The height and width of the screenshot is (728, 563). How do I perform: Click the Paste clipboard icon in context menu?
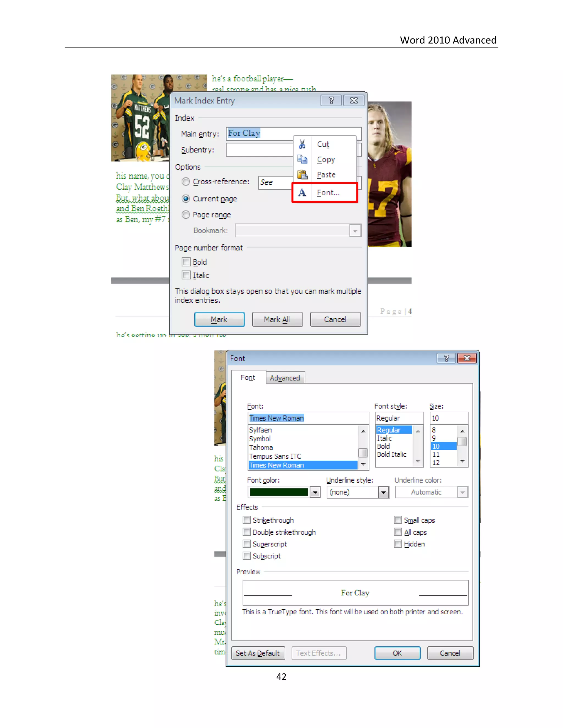(x=302, y=175)
